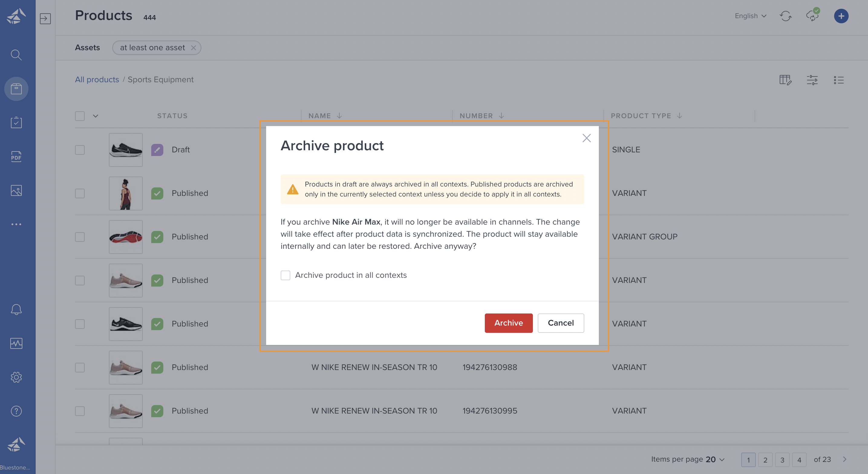Click the number 194276130995
This screenshot has height=474, width=868.
click(x=490, y=411)
